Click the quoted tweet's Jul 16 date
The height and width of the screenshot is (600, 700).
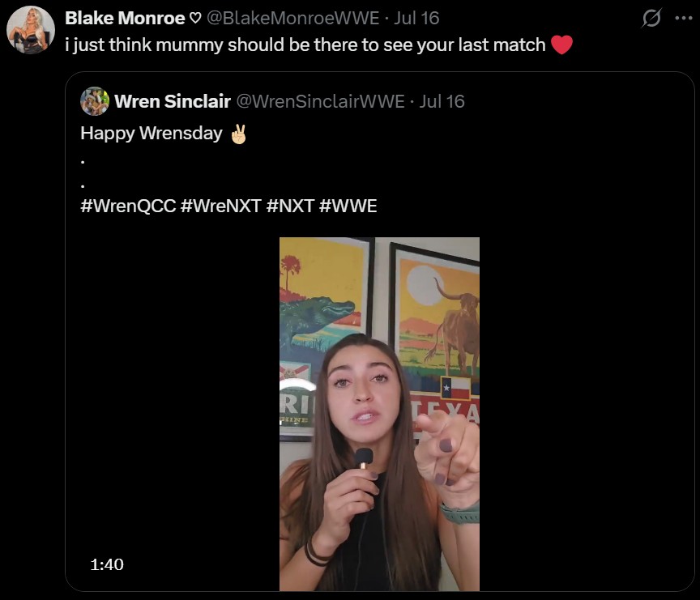[x=442, y=101]
